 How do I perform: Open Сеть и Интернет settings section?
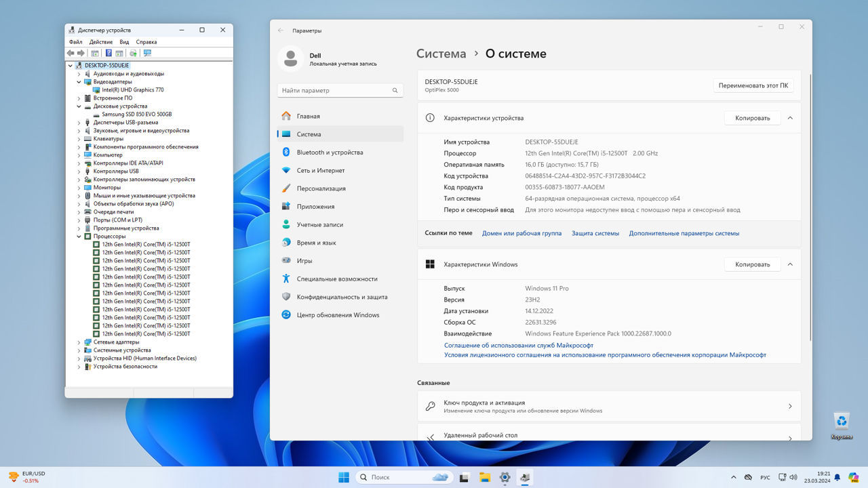(340, 170)
